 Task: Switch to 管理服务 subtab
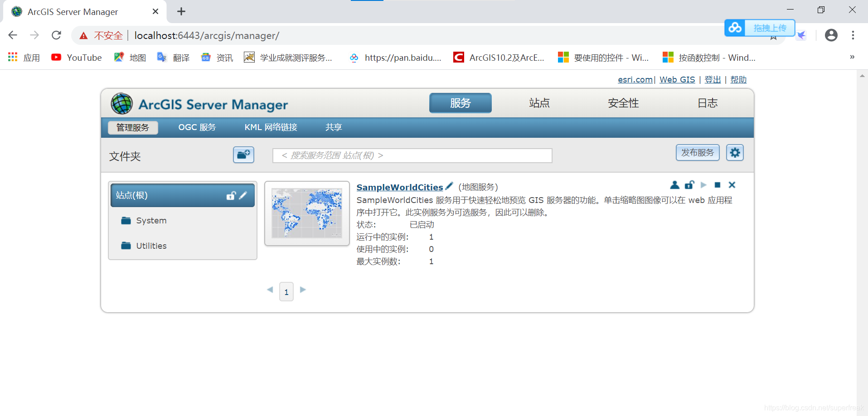point(133,127)
